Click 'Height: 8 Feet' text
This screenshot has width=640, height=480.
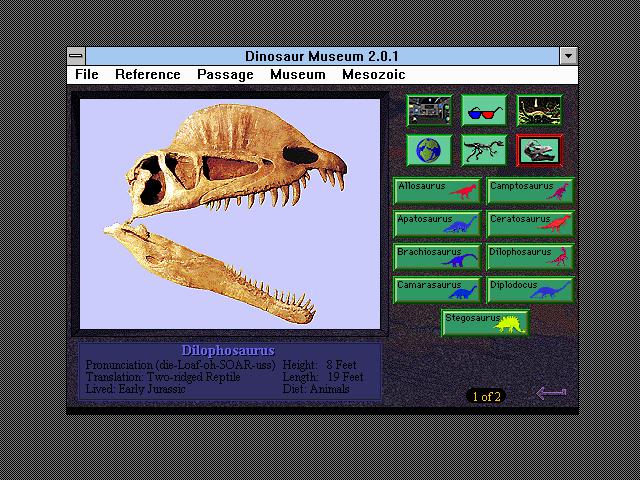tap(320, 365)
